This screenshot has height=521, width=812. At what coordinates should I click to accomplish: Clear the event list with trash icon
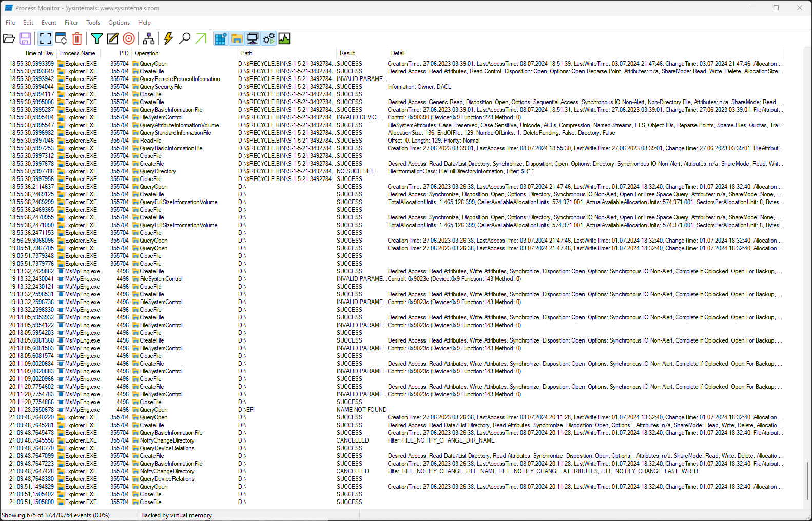(77, 38)
